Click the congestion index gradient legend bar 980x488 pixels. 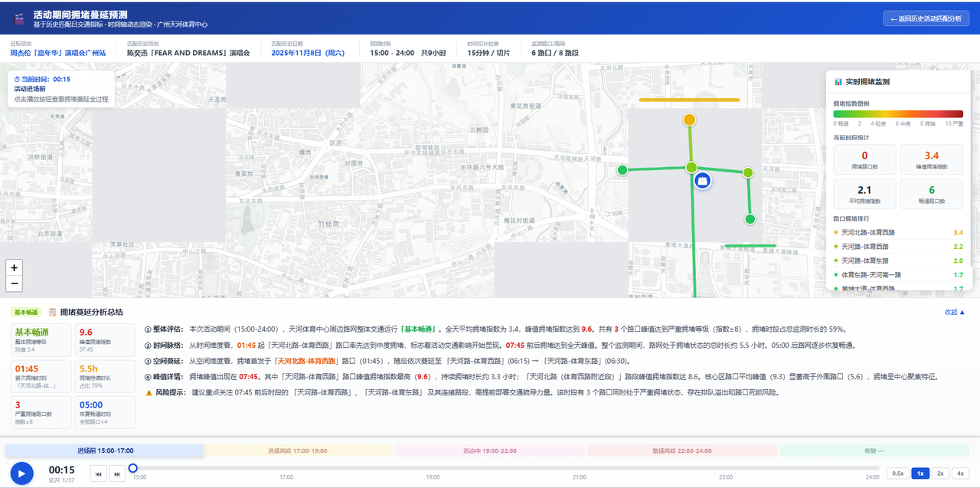point(898,114)
